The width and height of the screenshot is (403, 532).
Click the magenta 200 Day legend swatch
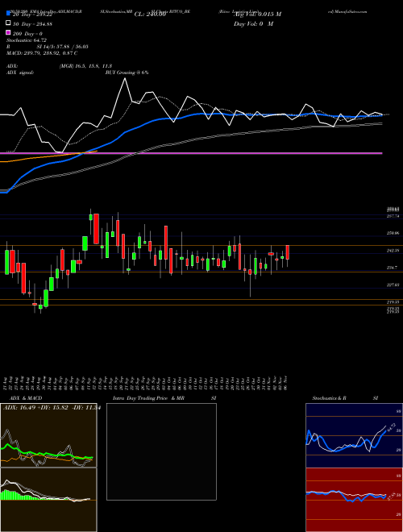click(8, 33)
